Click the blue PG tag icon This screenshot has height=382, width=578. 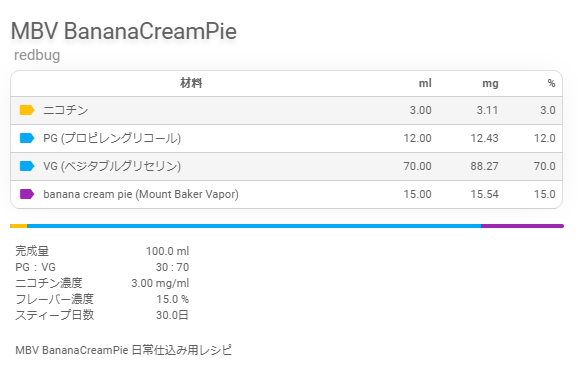coord(27,138)
